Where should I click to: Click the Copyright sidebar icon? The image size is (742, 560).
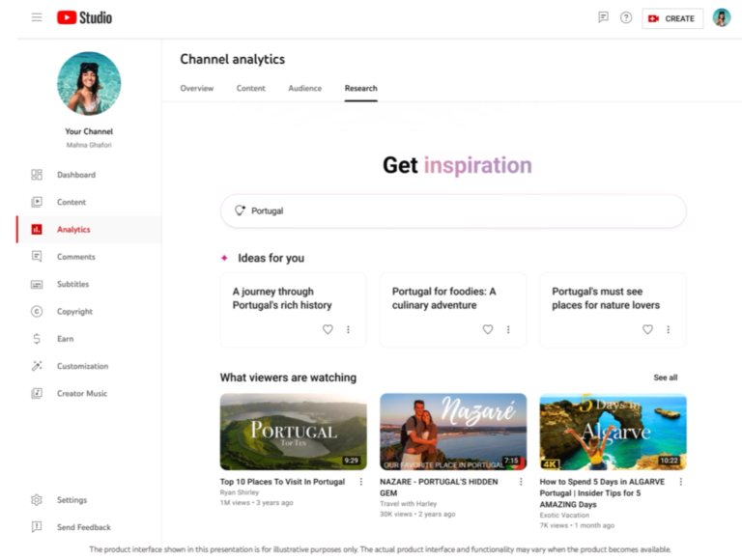(x=37, y=311)
